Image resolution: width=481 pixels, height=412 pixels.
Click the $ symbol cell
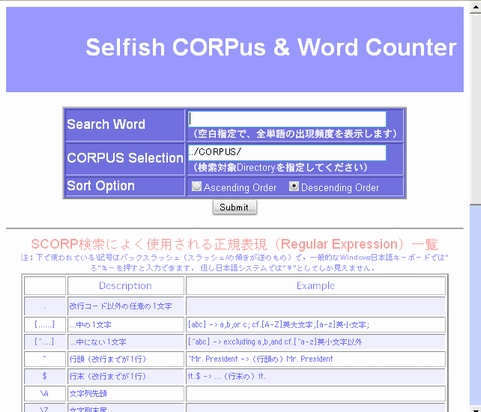(45, 376)
